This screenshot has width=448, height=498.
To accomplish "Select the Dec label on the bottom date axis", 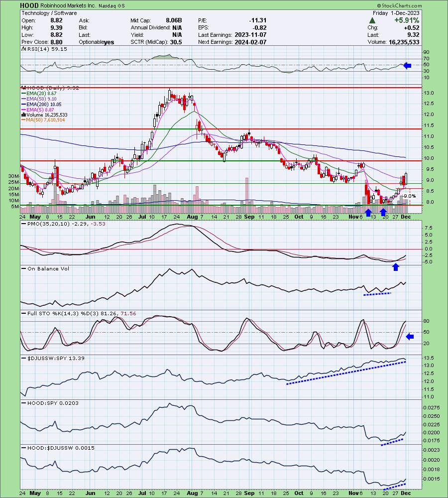I will tap(406, 493).
